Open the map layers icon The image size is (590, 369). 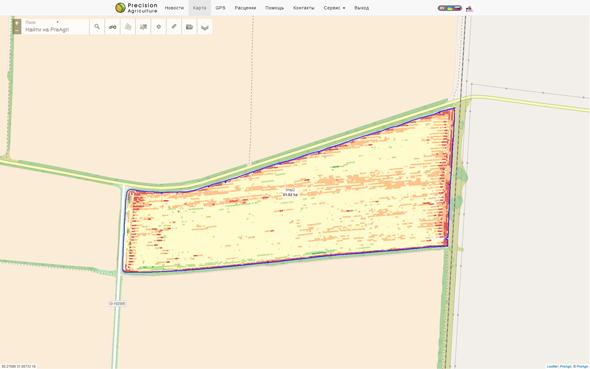[205, 27]
